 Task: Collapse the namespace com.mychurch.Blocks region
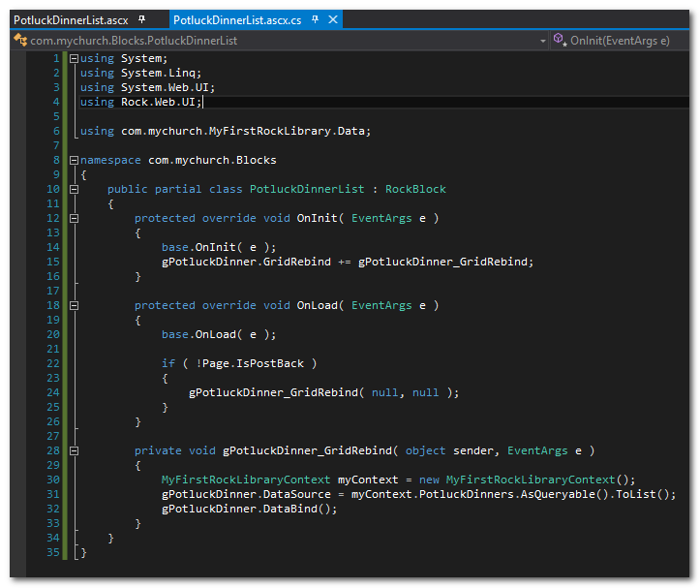click(73, 160)
